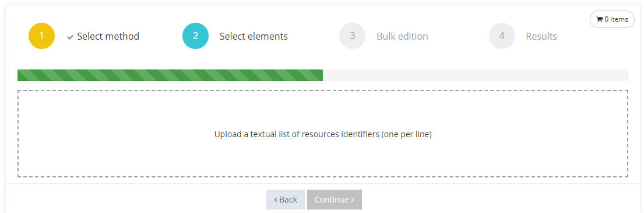This screenshot has width=644, height=213.
Task: Proceed with the Continue button
Action: (335, 200)
